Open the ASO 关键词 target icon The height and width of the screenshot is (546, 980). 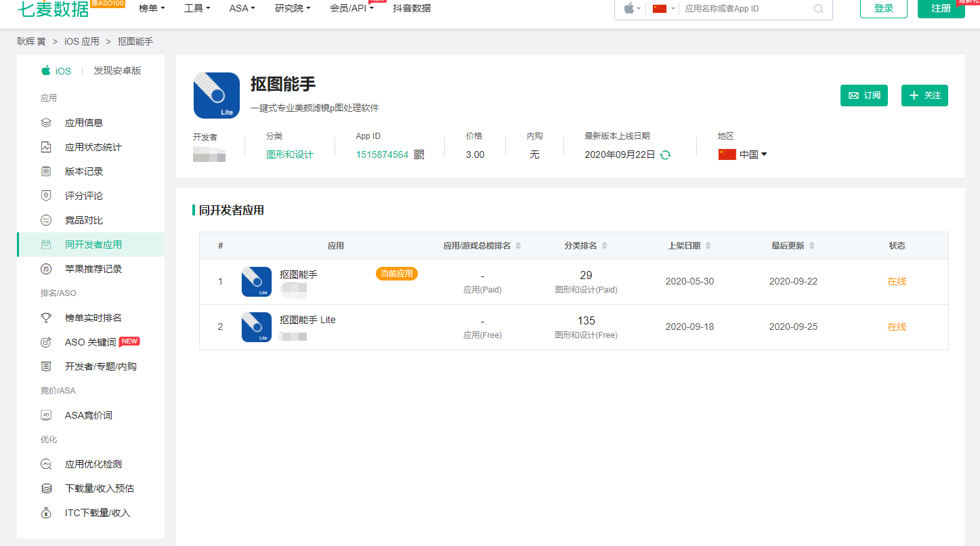pos(46,342)
